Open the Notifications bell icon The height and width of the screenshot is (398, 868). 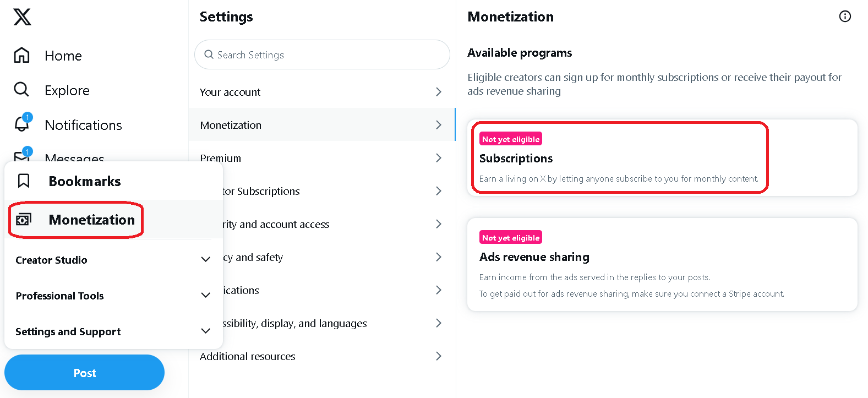tap(22, 125)
